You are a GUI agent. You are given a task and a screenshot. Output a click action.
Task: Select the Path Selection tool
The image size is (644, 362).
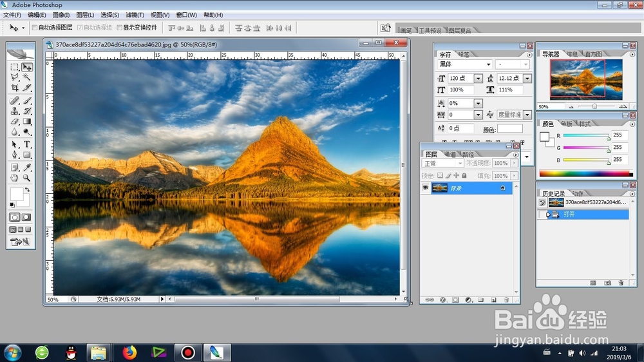[x=14, y=145]
